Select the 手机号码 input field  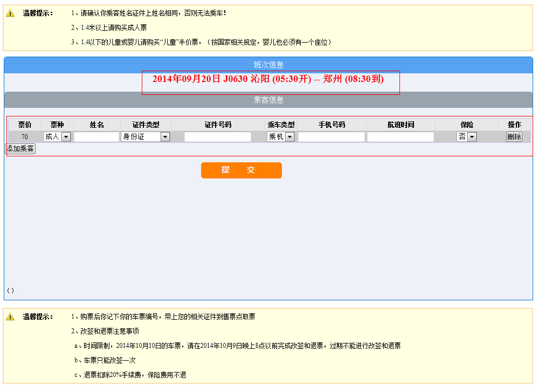[x=332, y=137]
